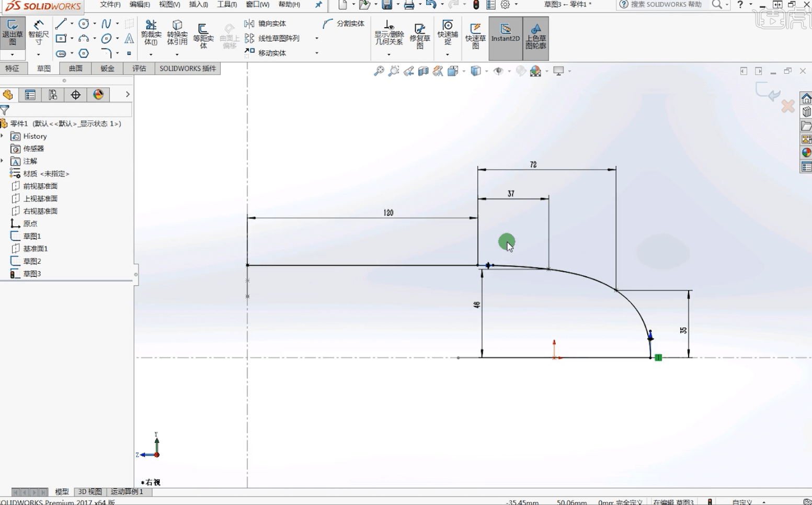The width and height of the screenshot is (812, 505).
Task: Select the Ellipse sketch tool
Action: tap(106, 38)
